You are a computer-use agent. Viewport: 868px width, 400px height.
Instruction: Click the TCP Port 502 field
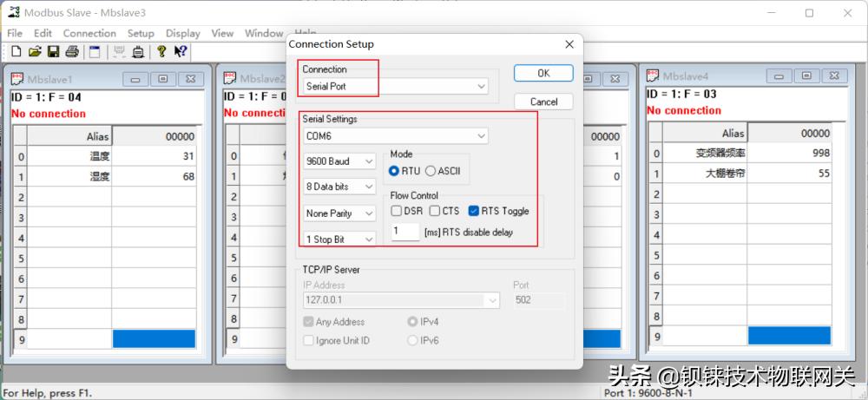click(539, 300)
